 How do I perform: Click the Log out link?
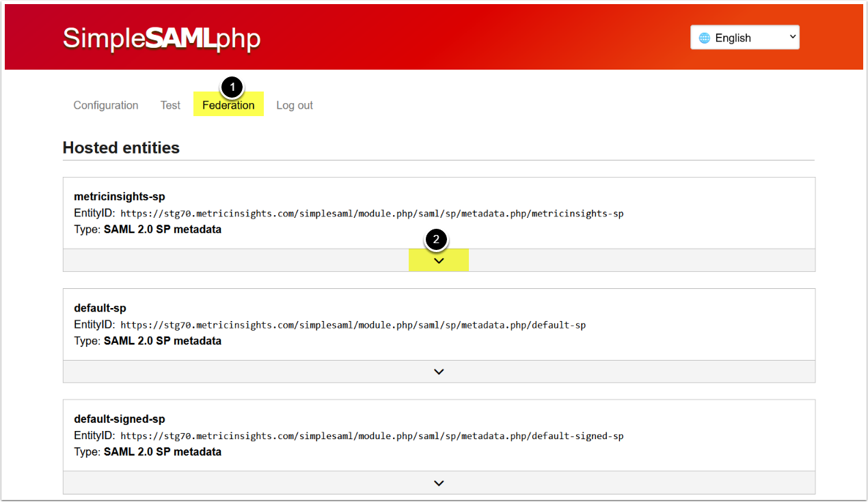tap(295, 105)
